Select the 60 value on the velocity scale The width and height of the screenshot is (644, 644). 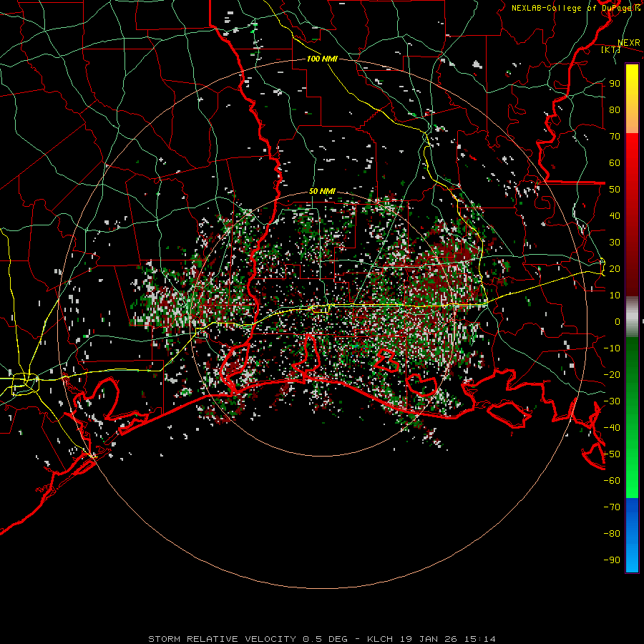click(615, 163)
